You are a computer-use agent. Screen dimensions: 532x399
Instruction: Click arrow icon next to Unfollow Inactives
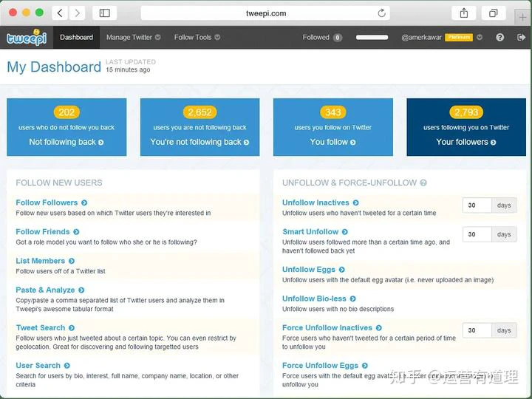[355, 203]
